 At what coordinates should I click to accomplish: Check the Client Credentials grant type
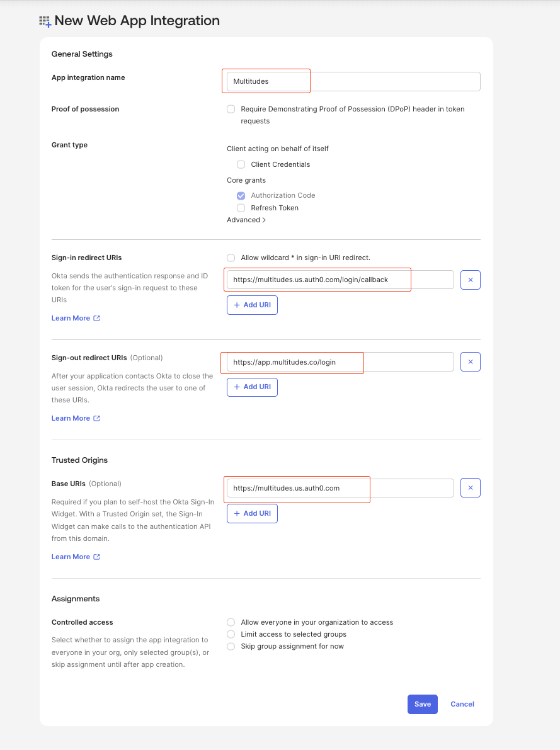241,164
